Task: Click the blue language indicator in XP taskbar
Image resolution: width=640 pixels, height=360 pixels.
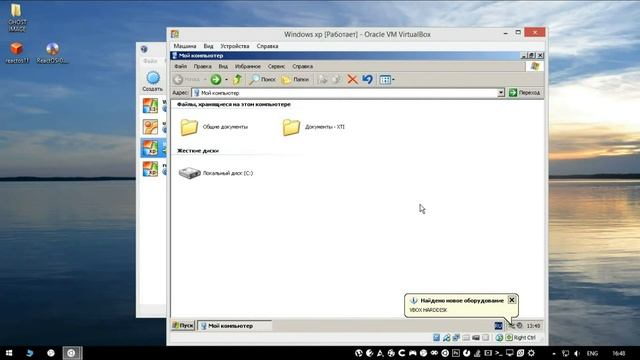Action: tap(498, 326)
